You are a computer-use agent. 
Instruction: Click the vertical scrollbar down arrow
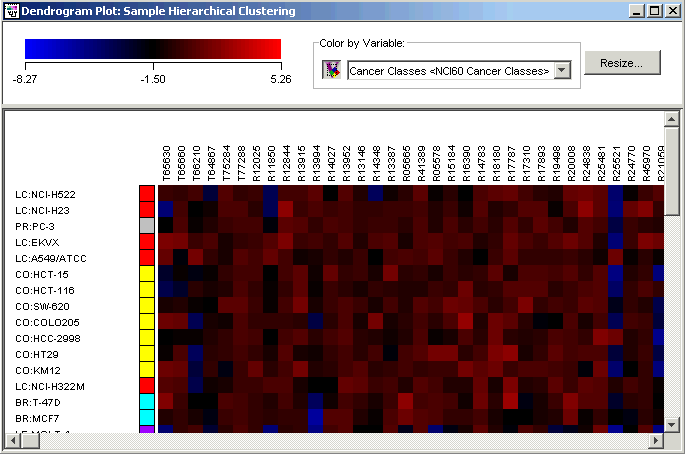(671, 424)
